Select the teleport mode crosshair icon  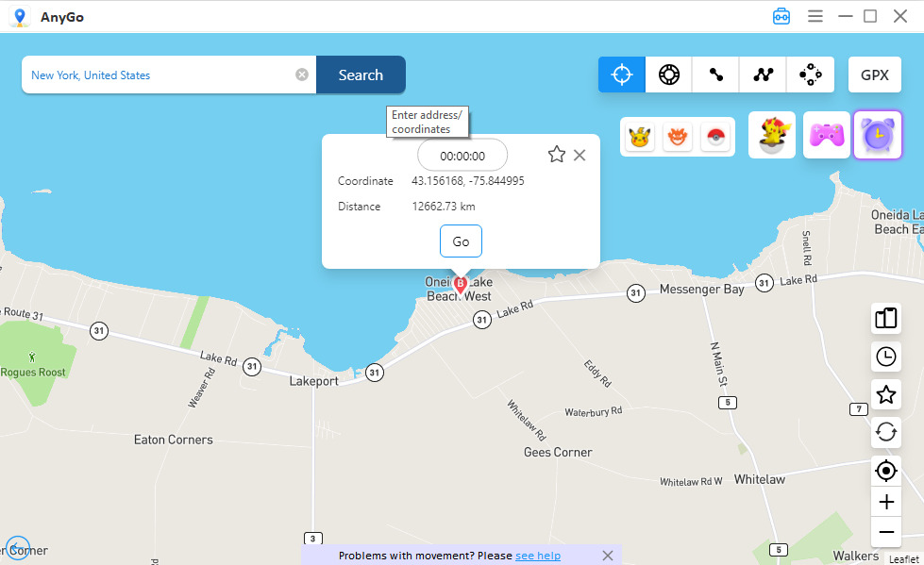pyautogui.click(x=622, y=75)
